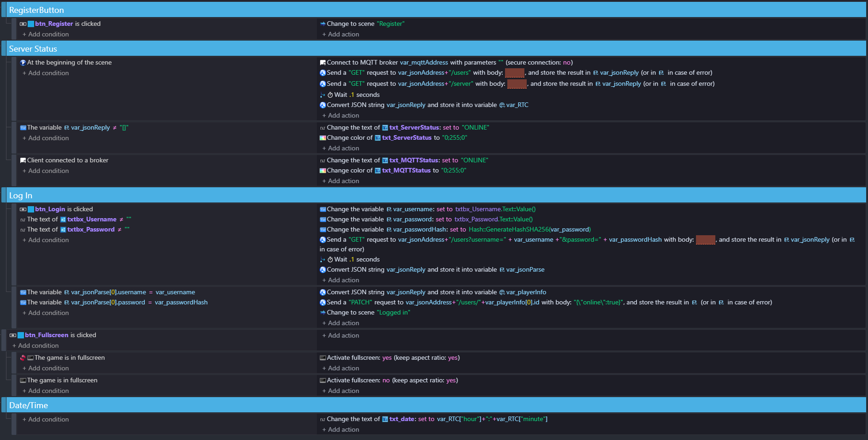Click the variable icon before "Change the variable var_username"
The image size is (868, 440).
click(x=323, y=209)
